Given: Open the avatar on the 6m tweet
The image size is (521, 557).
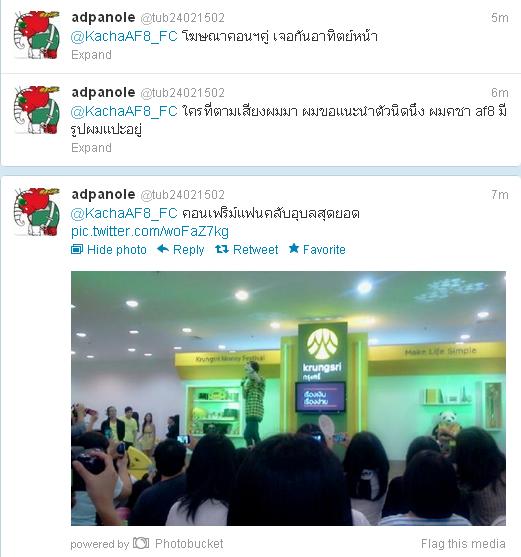Looking at the screenshot, I should click(x=37, y=110).
